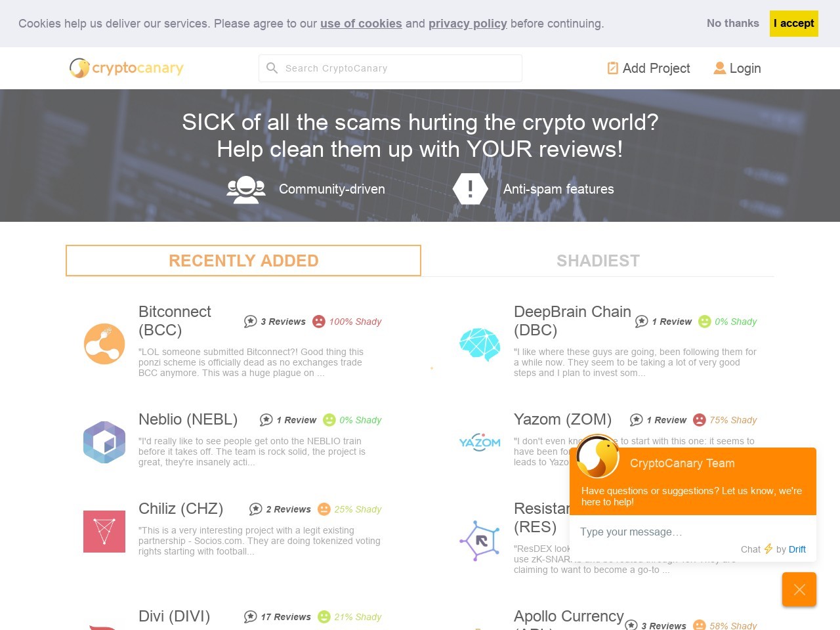The width and height of the screenshot is (840, 630).
Task: Accept cookies with the I accept button
Action: tap(793, 24)
